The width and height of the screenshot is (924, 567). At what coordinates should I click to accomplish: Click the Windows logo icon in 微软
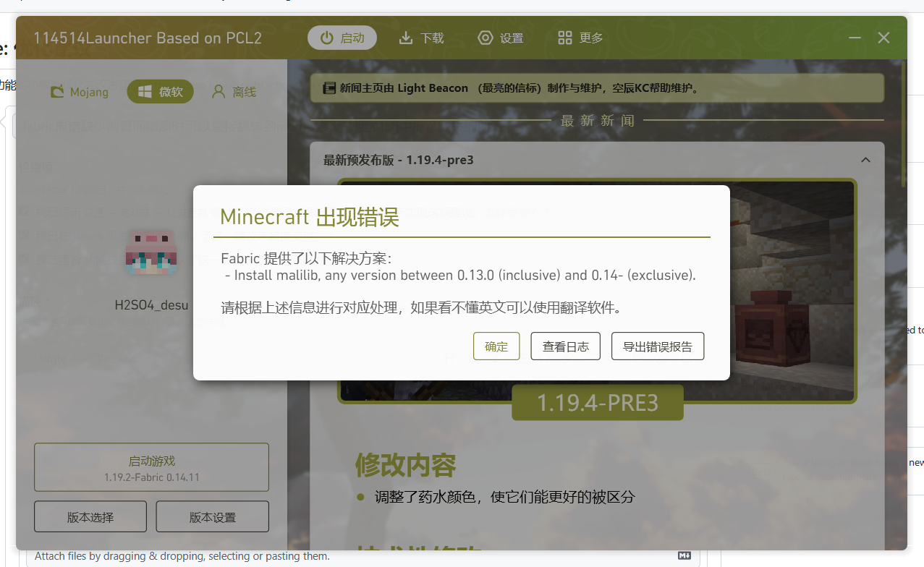pyautogui.click(x=145, y=92)
